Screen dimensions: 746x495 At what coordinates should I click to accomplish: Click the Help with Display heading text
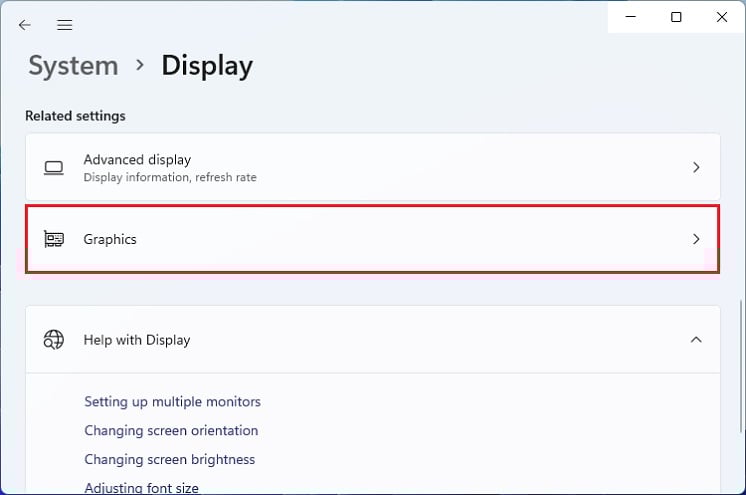tap(137, 340)
